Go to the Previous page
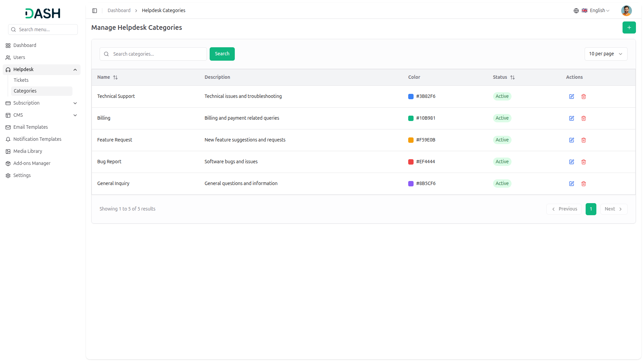 coord(564,209)
